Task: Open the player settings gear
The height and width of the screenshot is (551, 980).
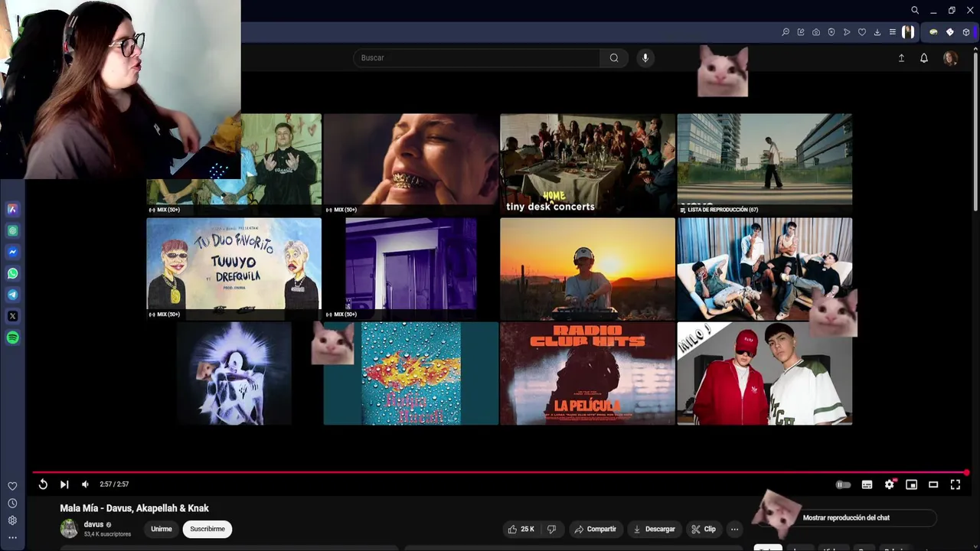Action: 890,484
